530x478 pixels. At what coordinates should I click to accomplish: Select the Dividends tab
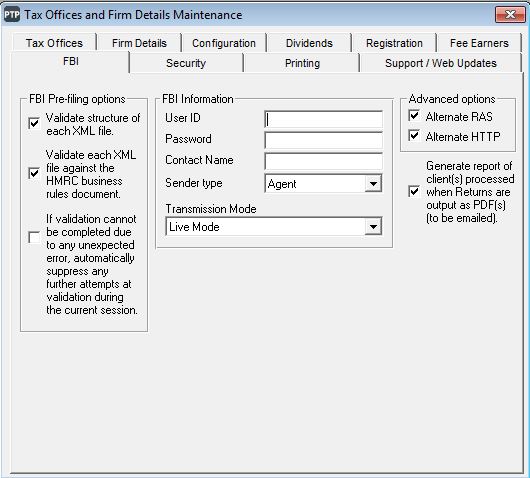(x=309, y=43)
